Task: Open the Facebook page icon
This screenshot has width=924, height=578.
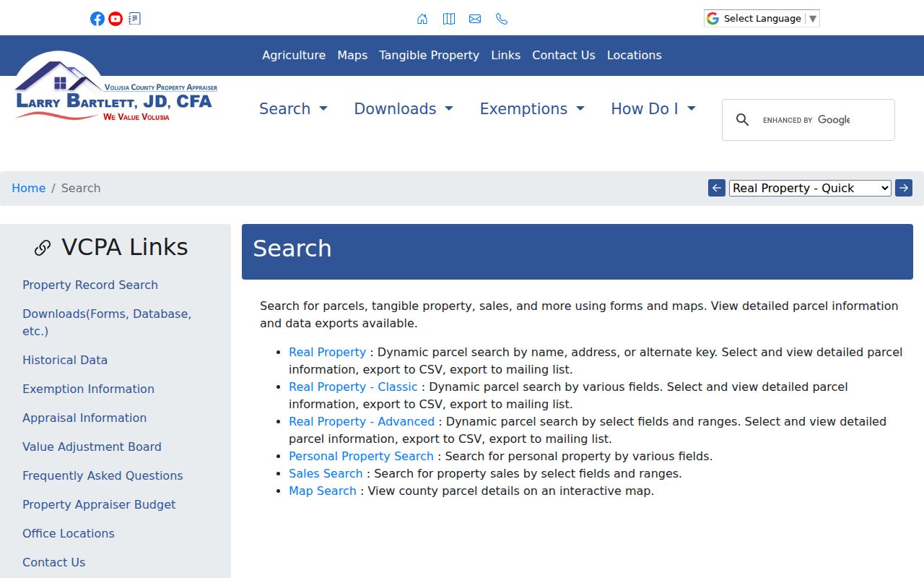Action: point(97,19)
